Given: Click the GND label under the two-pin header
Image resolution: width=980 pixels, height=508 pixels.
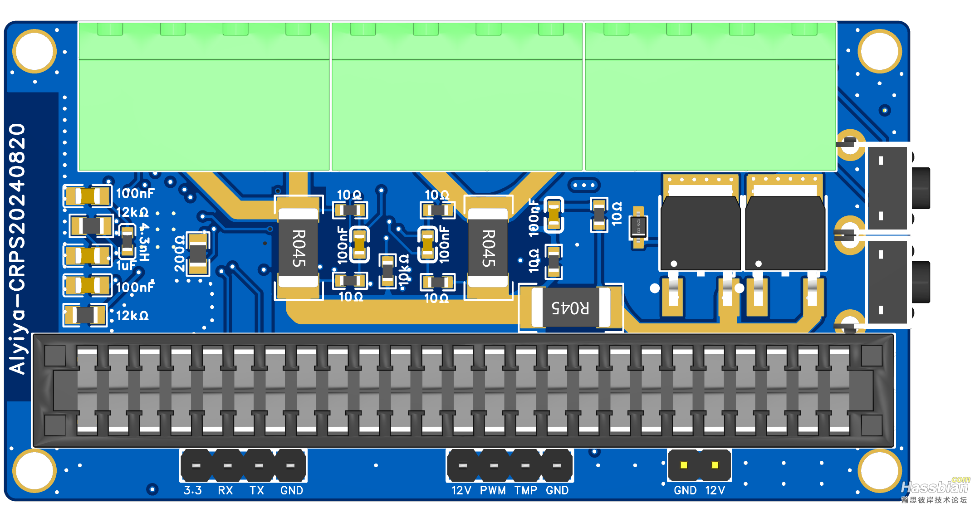Looking at the screenshot, I should tap(685, 490).
